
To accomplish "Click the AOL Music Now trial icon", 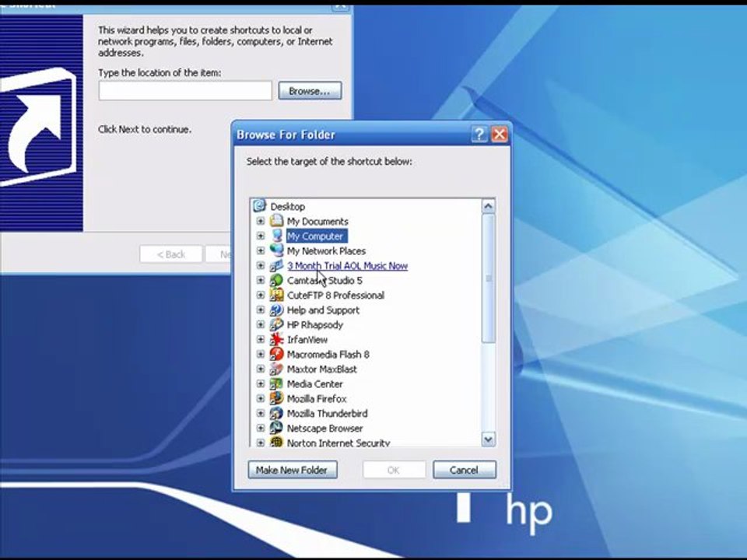I will pyautogui.click(x=276, y=265).
